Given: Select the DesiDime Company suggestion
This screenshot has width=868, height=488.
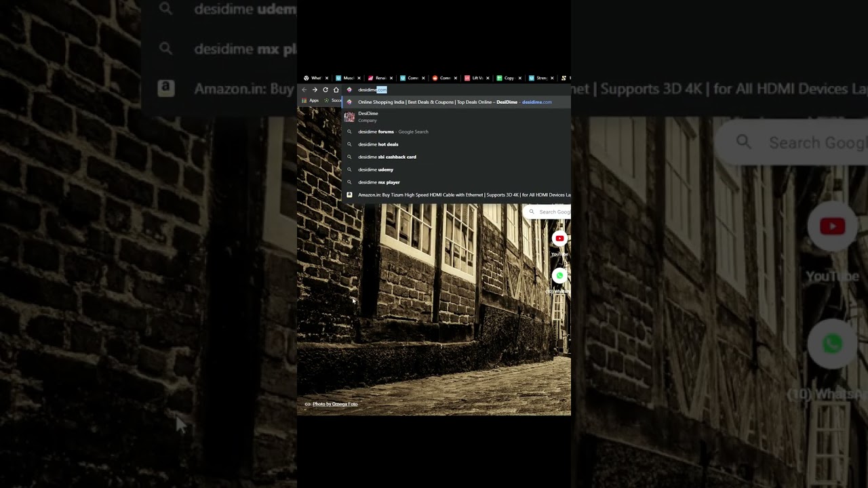Looking at the screenshot, I should click(x=456, y=117).
